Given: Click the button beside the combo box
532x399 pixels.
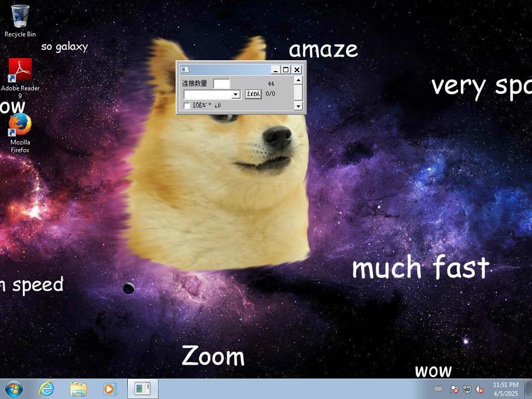Looking at the screenshot, I should click(254, 94).
